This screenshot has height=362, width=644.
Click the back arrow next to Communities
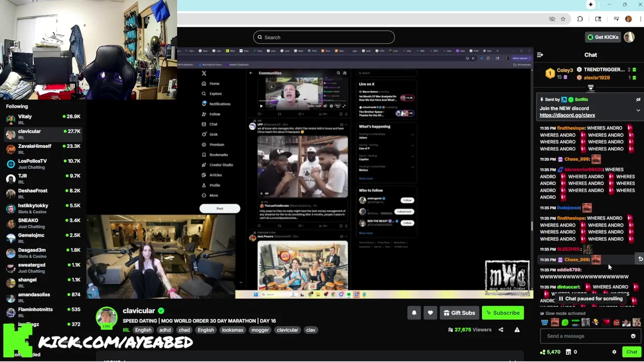click(x=251, y=73)
